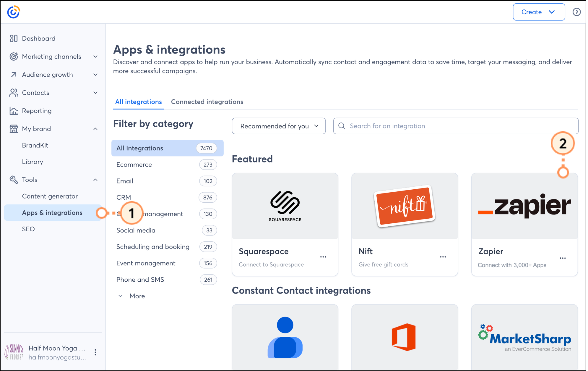Click the Nift card title

click(x=366, y=251)
